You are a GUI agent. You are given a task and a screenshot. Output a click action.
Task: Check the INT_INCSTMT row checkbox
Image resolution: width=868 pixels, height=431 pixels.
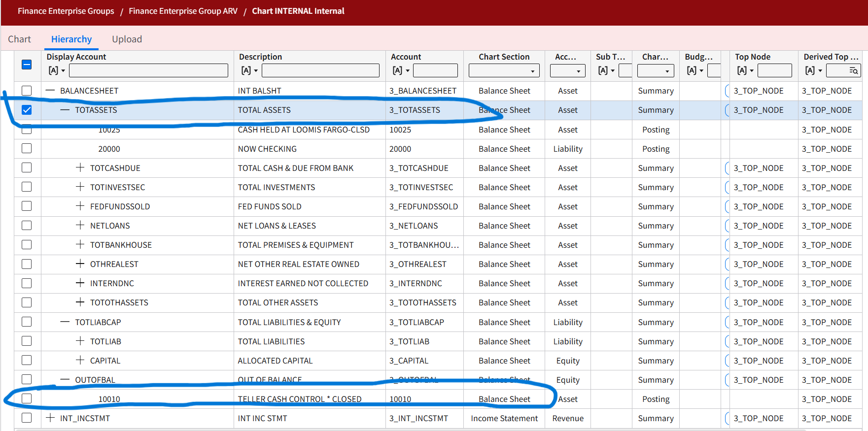click(27, 418)
